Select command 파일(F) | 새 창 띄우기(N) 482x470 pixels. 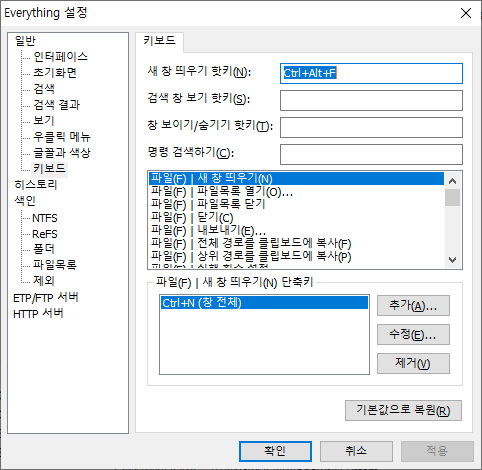[296, 178]
